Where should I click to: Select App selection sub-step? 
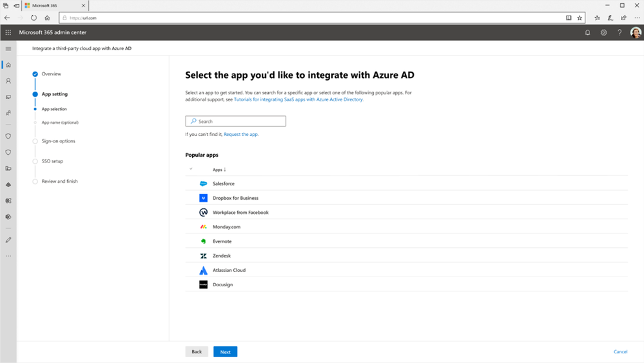(54, 109)
